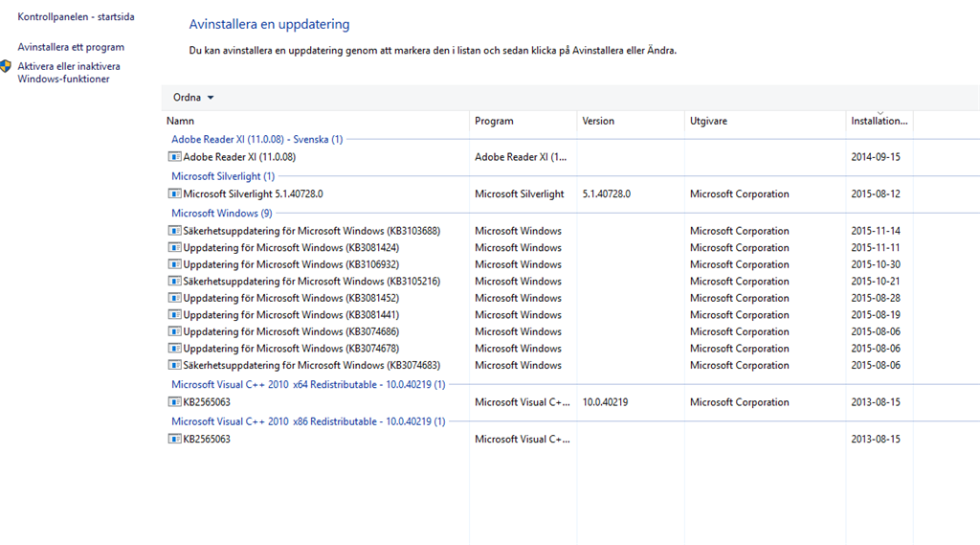Sort by the Utgivare column header

pyautogui.click(x=708, y=121)
